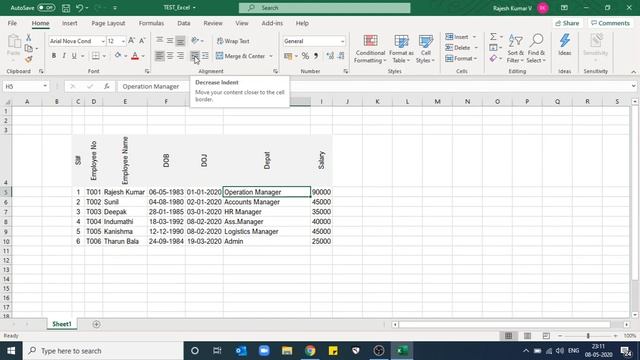Apply bottom vertical alignment

180,40
